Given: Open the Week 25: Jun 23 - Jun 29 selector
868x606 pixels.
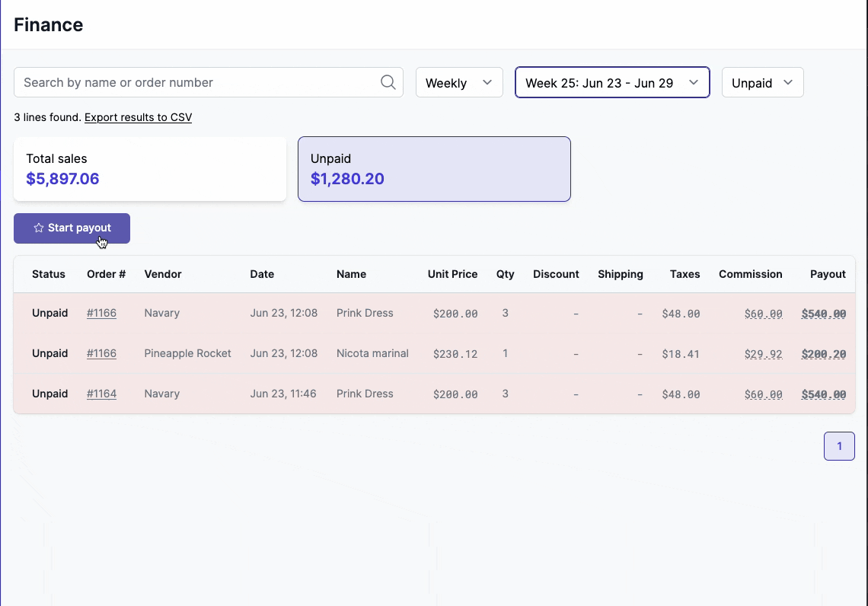Looking at the screenshot, I should pos(612,82).
